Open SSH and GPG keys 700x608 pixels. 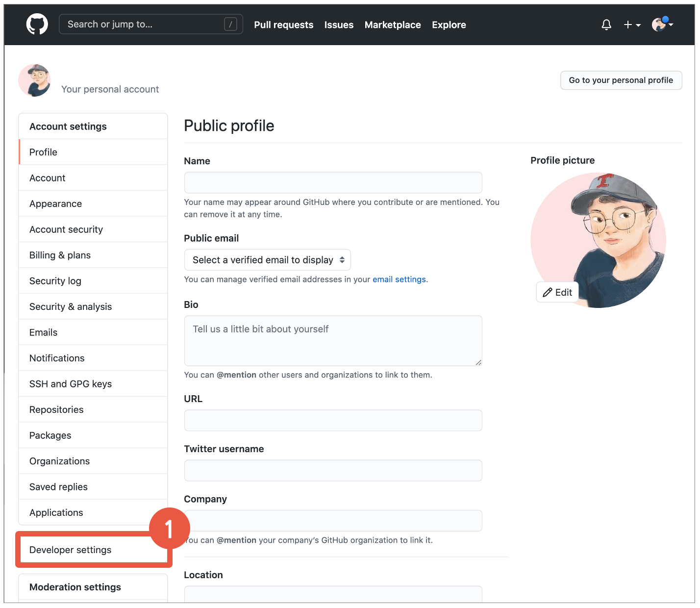pyautogui.click(x=93, y=384)
